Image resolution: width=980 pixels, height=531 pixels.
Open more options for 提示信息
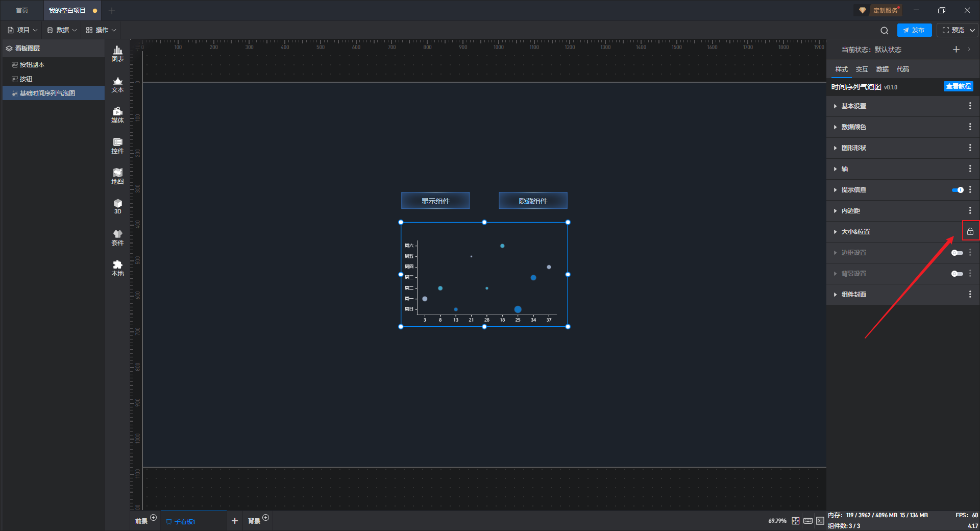[x=970, y=189]
